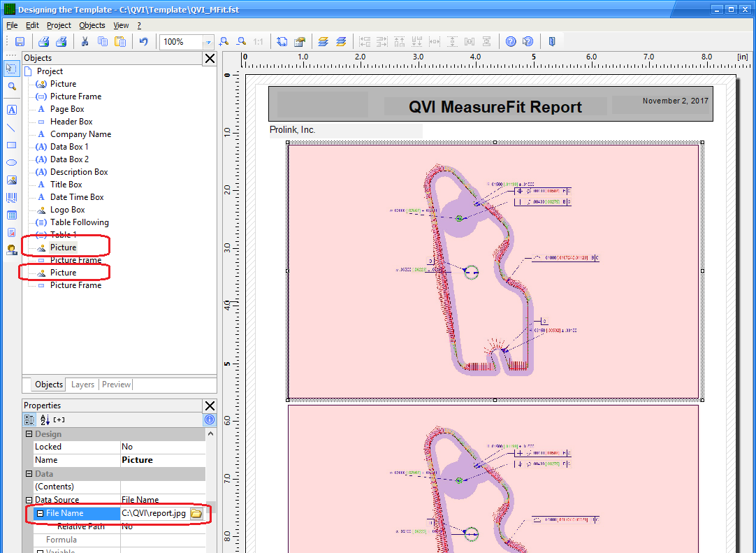Open the help icon in the toolbar

(511, 42)
